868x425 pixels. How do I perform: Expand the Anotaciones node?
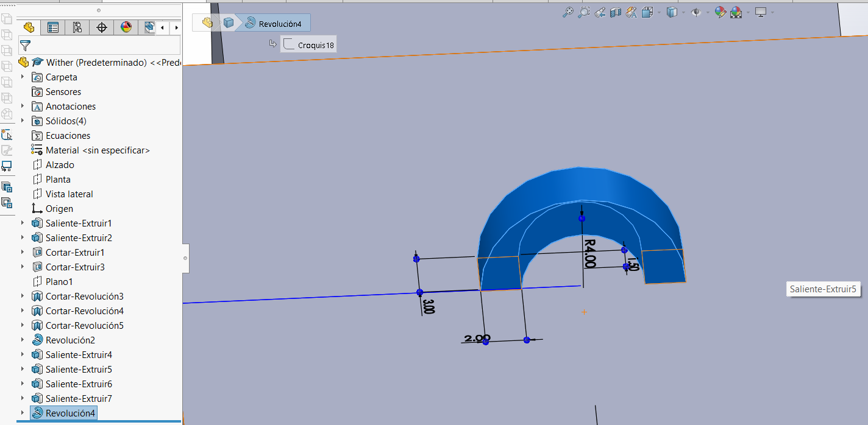tap(23, 107)
